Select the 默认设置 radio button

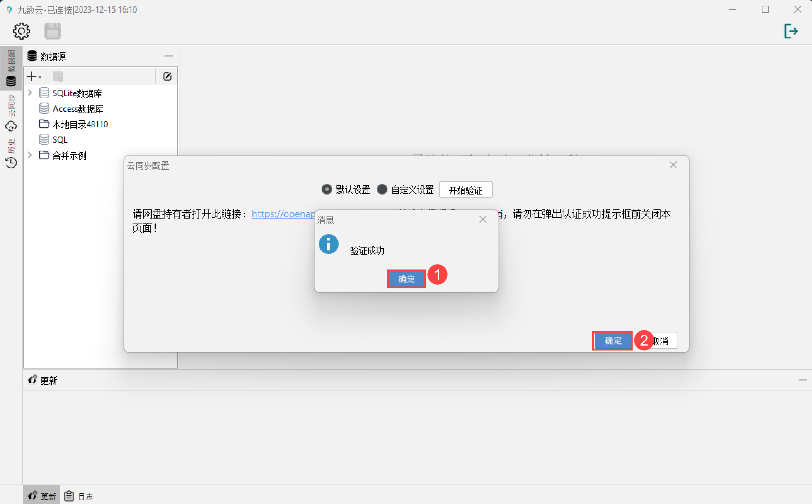[x=327, y=190]
